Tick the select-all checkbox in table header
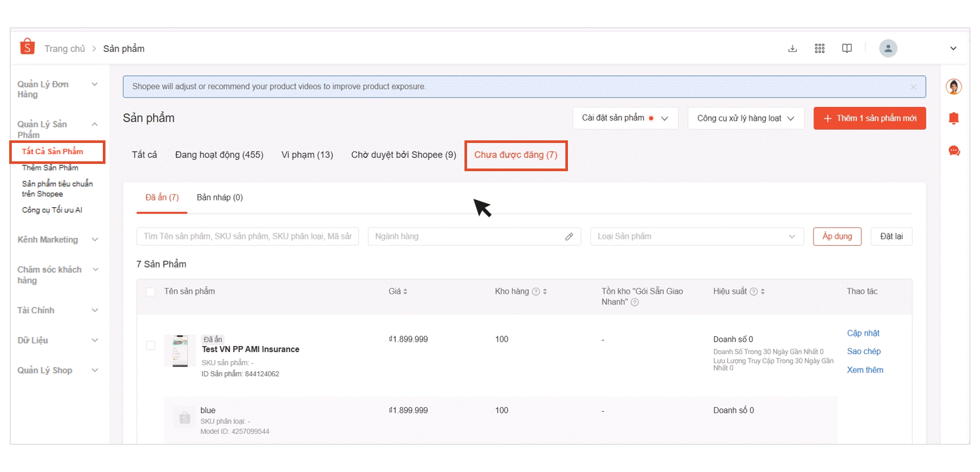The width and height of the screenshot is (980, 472). tap(151, 292)
